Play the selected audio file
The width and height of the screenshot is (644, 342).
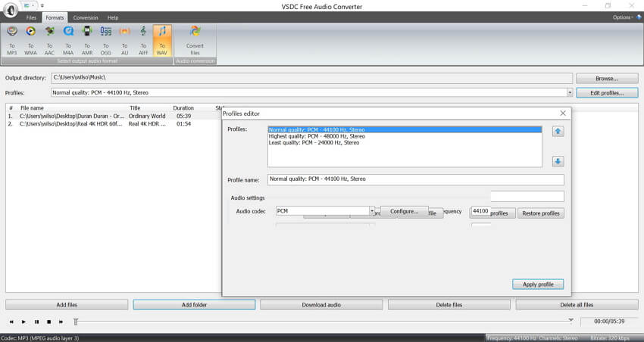[x=23, y=322]
